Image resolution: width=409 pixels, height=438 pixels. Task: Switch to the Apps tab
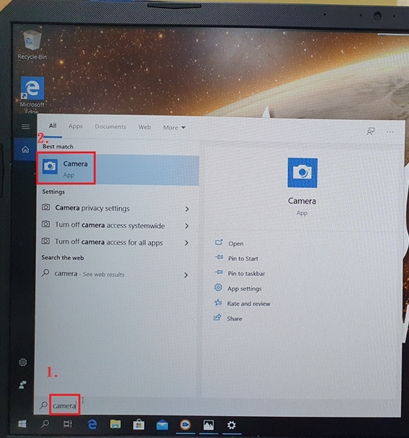(x=75, y=126)
